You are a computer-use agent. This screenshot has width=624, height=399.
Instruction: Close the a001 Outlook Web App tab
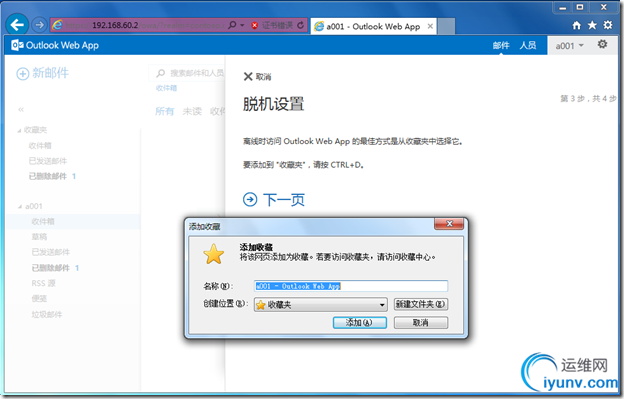click(x=430, y=26)
